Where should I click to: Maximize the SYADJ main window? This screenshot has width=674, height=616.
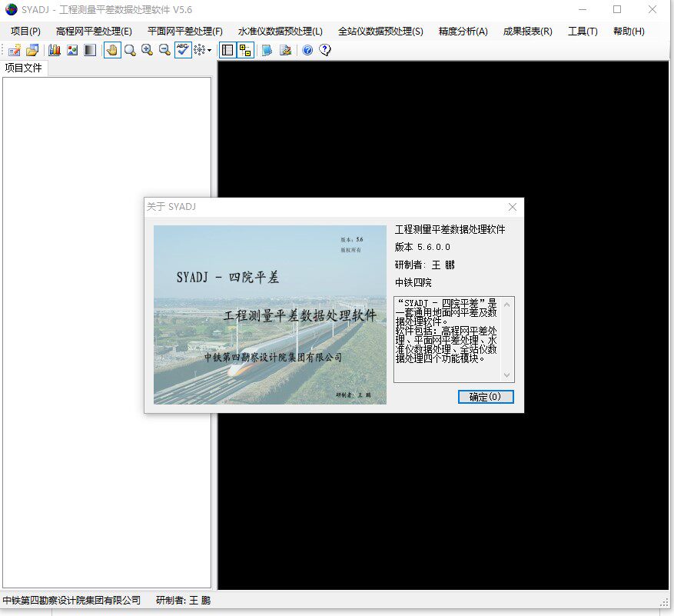[617, 9]
